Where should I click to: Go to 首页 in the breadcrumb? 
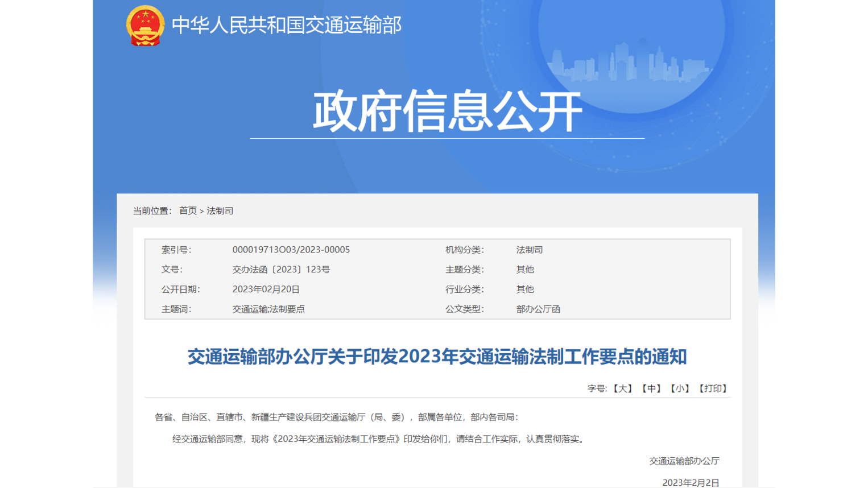pos(188,211)
